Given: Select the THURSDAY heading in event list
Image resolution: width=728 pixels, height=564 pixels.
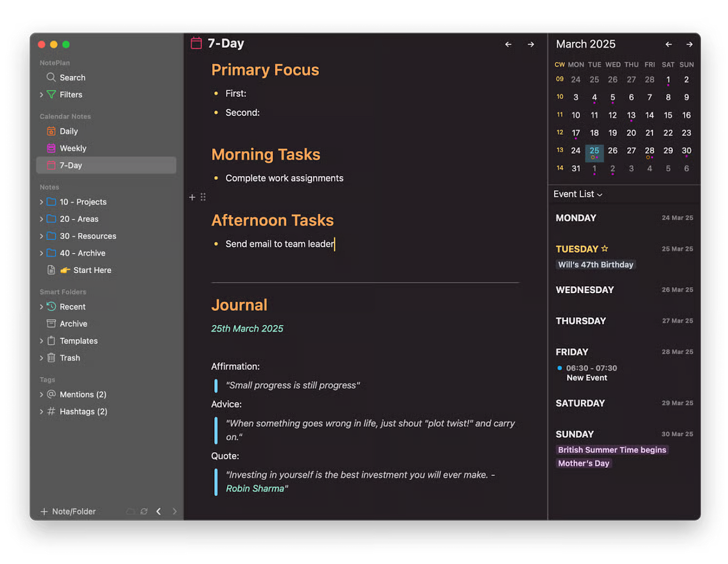Looking at the screenshot, I should [x=581, y=321].
